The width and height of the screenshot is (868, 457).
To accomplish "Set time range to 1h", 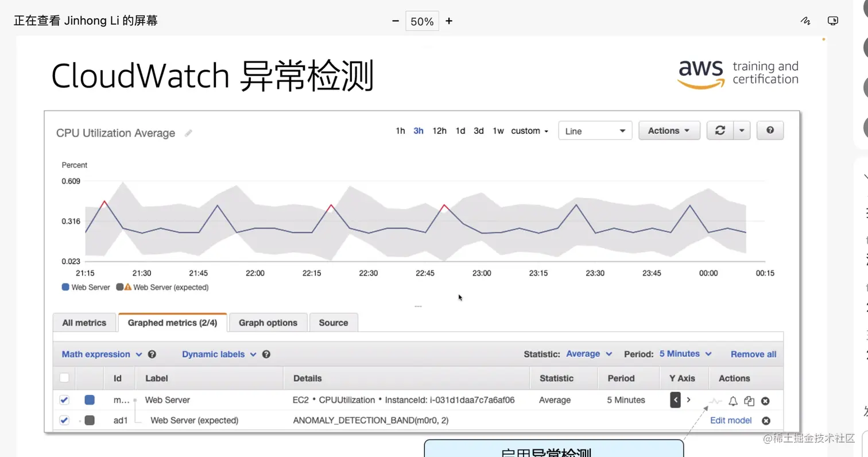I will click(400, 131).
